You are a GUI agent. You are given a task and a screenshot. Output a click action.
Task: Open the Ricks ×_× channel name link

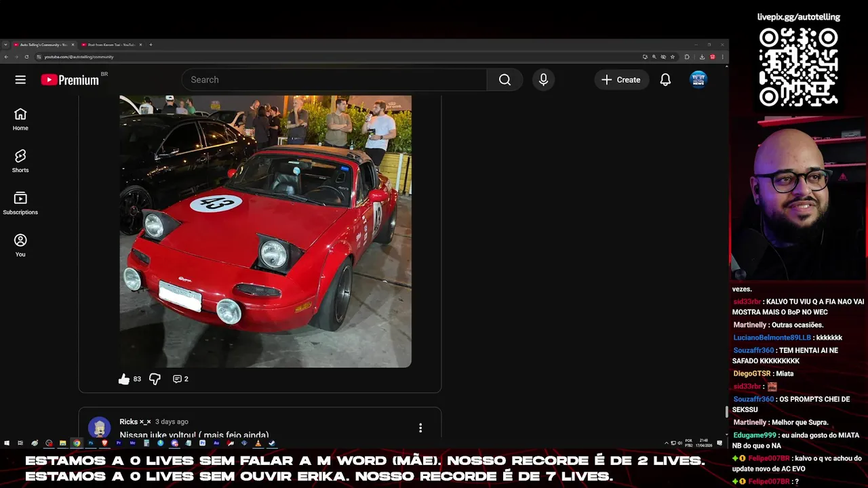[135, 422]
